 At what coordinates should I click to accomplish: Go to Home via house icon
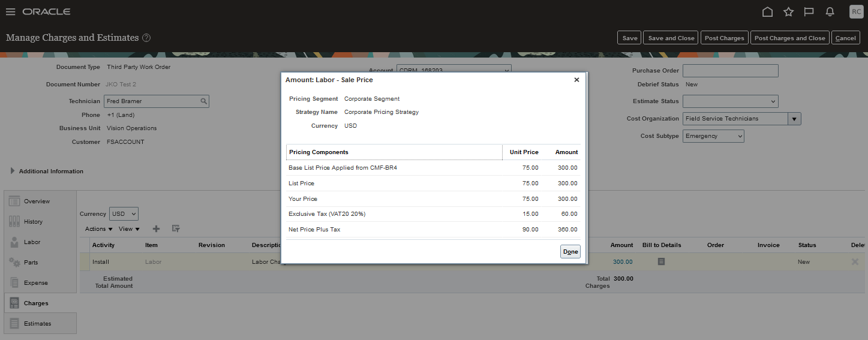[x=767, y=12]
